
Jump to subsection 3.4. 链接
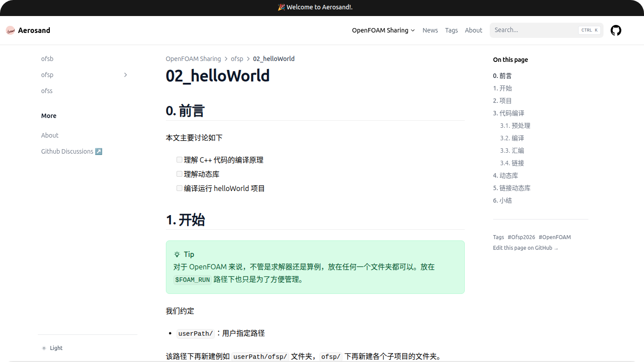tap(512, 163)
